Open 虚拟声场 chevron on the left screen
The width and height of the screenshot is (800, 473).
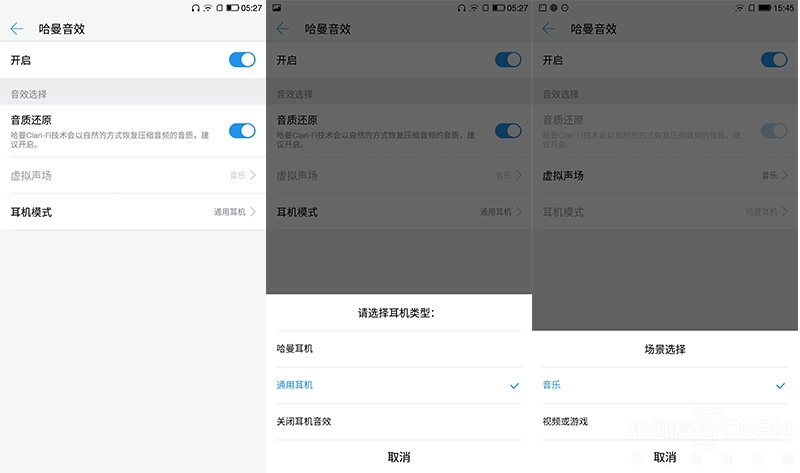[253, 175]
